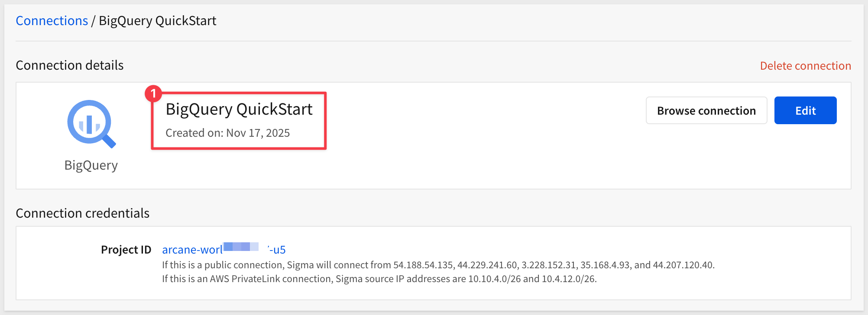Click the BigQuery QuickStart breadcrumb text

coord(157,21)
